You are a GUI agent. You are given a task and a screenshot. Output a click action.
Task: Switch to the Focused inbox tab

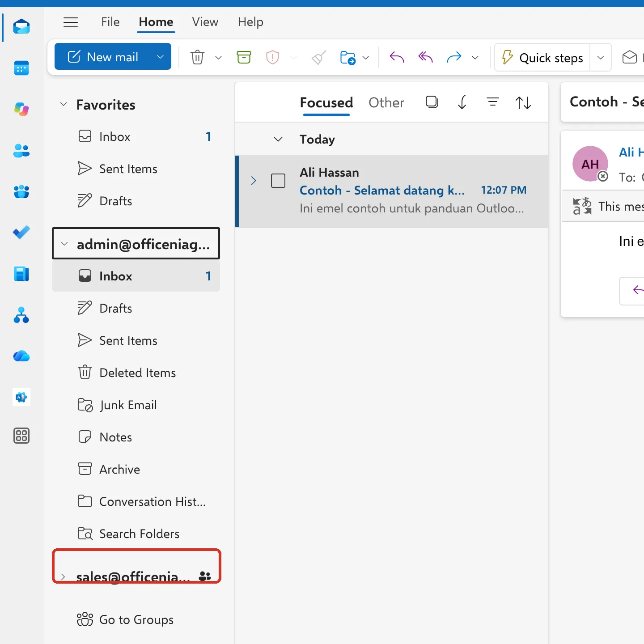[326, 103]
